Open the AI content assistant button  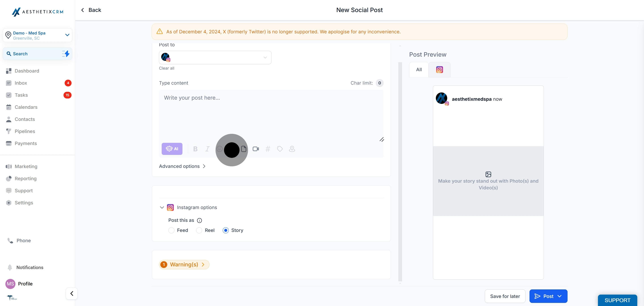click(x=172, y=149)
